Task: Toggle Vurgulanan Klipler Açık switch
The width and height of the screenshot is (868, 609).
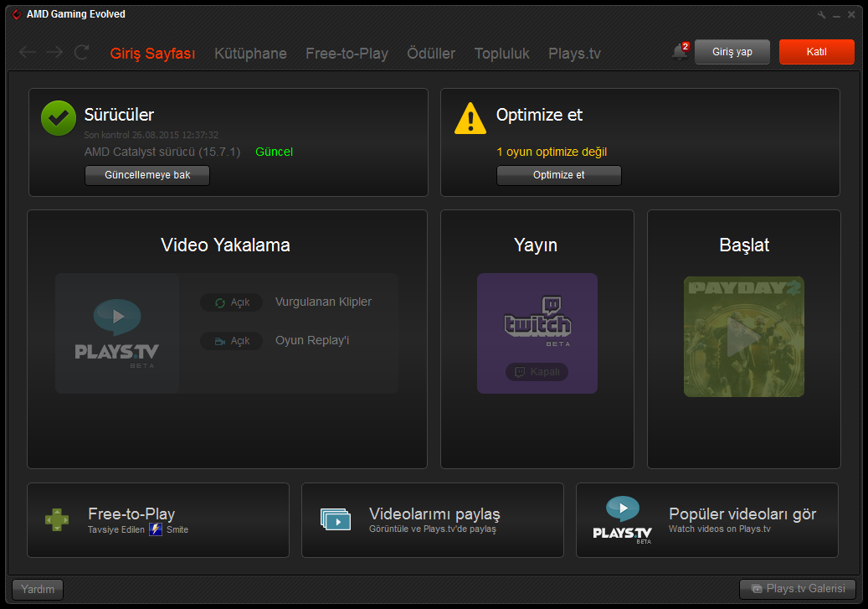Action: point(231,302)
